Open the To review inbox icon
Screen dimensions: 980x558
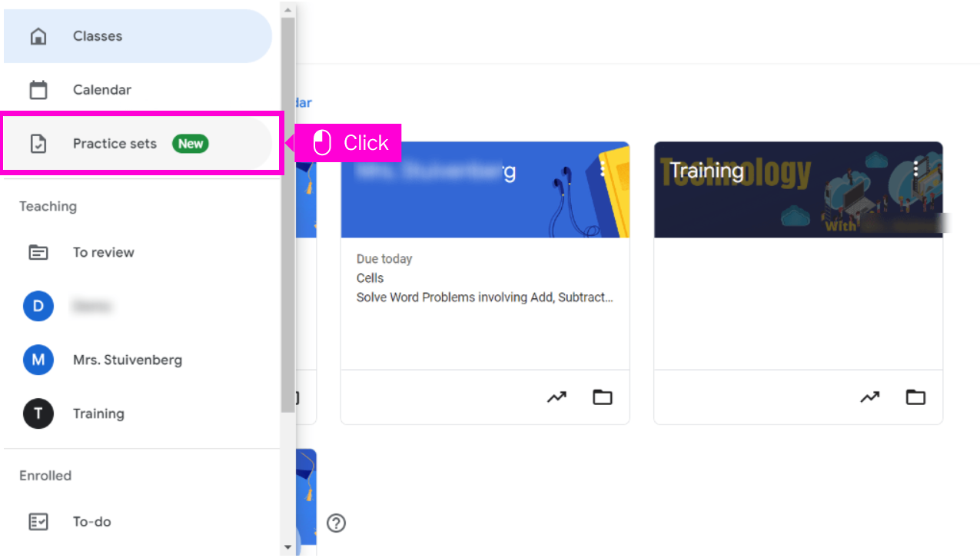pyautogui.click(x=38, y=252)
